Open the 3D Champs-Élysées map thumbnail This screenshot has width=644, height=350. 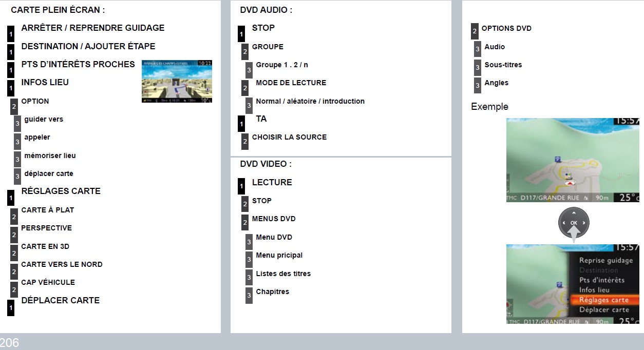[x=177, y=82]
